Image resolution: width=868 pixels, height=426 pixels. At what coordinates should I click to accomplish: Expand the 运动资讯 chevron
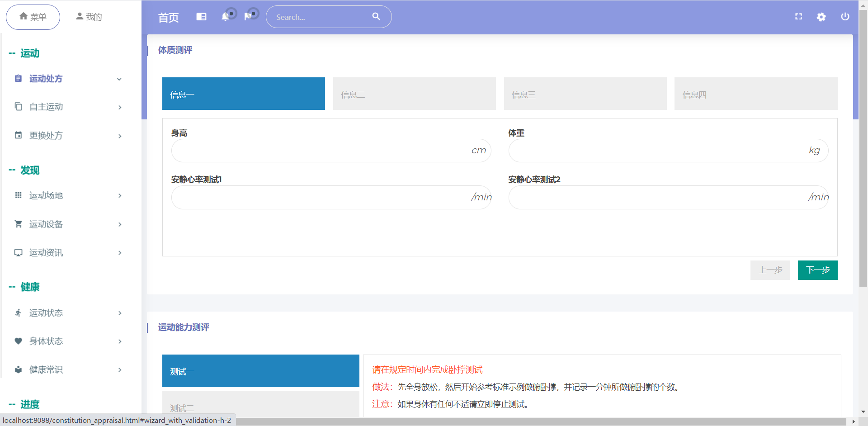[x=120, y=253]
